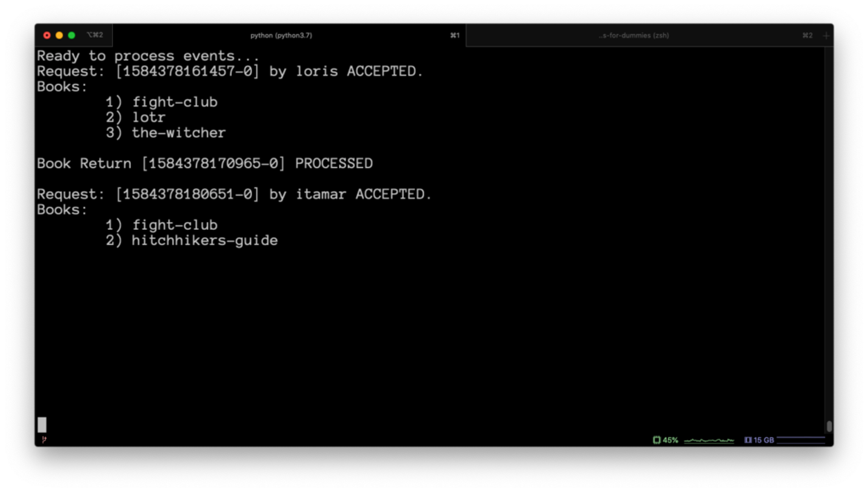Open a new tab with the plus icon

(826, 36)
